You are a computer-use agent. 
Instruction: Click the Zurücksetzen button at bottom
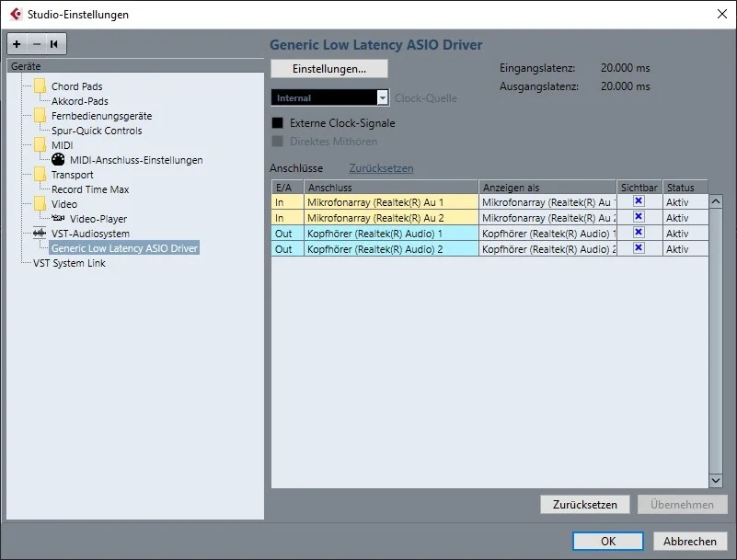click(x=584, y=505)
